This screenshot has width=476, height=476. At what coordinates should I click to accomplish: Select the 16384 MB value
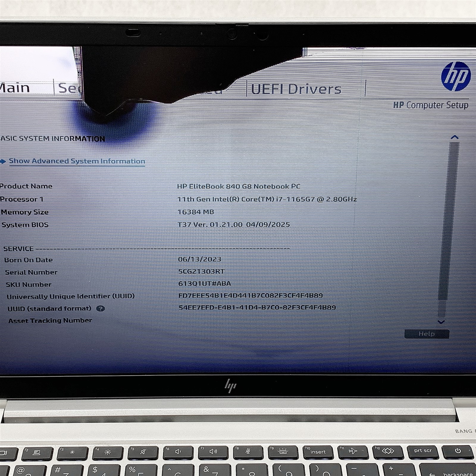pyautogui.click(x=196, y=212)
